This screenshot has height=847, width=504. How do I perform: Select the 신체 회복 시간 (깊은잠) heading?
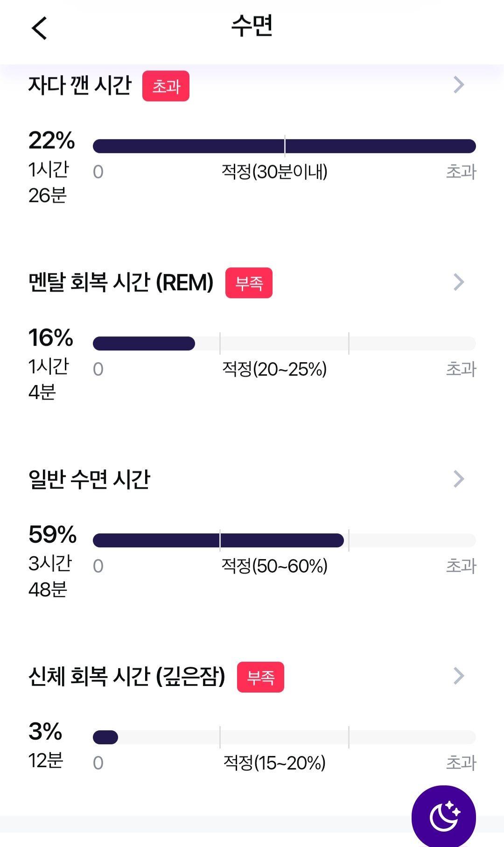[x=126, y=677]
